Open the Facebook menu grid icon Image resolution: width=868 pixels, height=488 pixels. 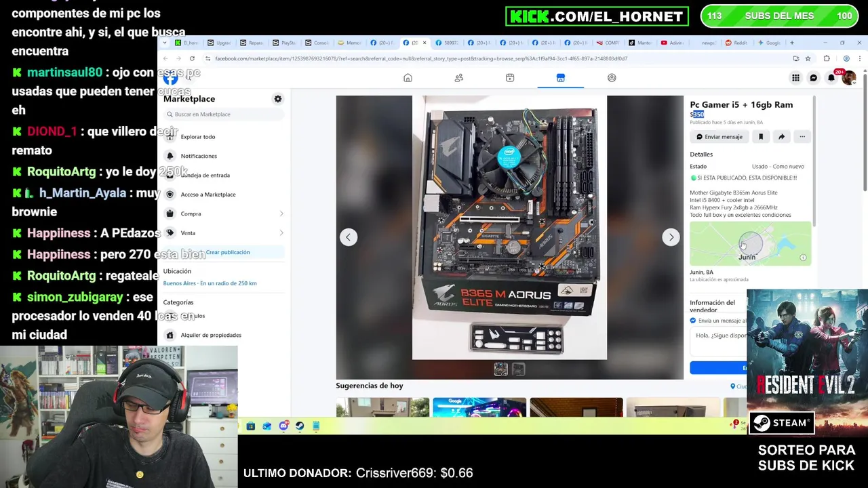pos(795,78)
